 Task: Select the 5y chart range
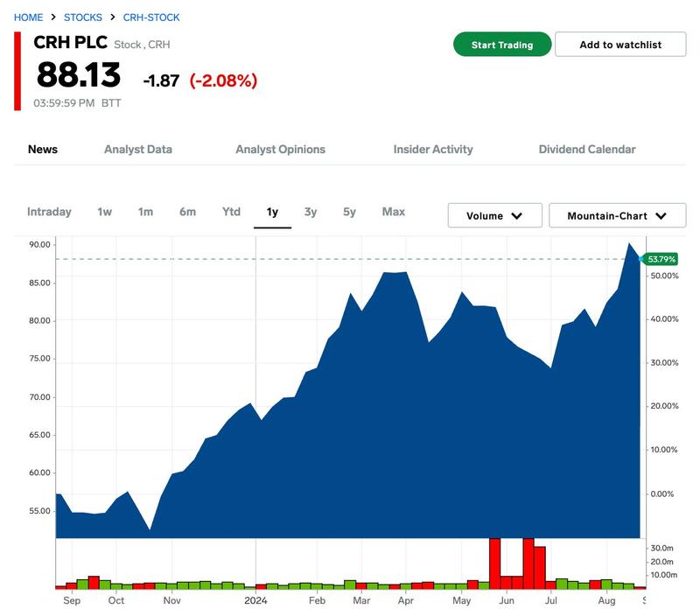(349, 212)
